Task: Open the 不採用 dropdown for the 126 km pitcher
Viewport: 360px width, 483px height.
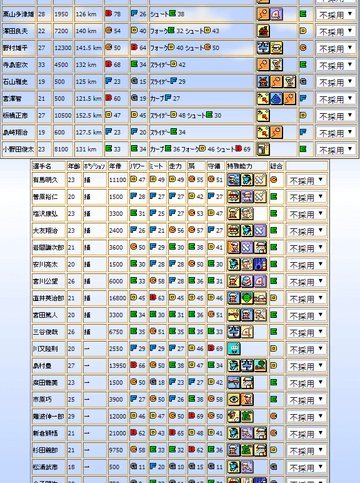Action: 336,15
